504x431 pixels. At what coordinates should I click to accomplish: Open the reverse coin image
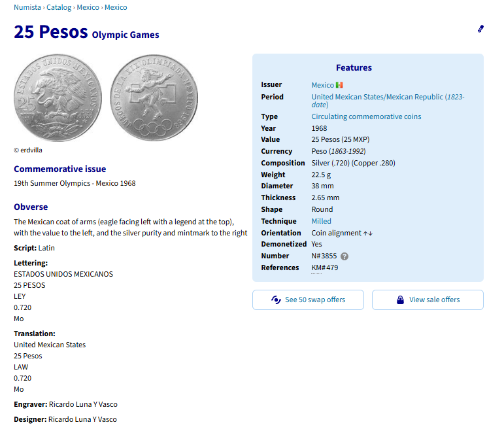(x=154, y=97)
